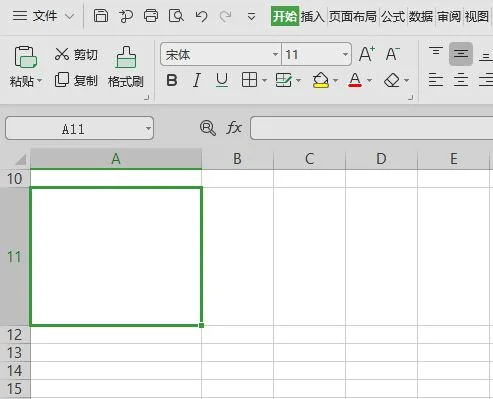Viewport: 493px width, 399px height.
Task: Click the clear eraser icon
Action: [x=392, y=80]
